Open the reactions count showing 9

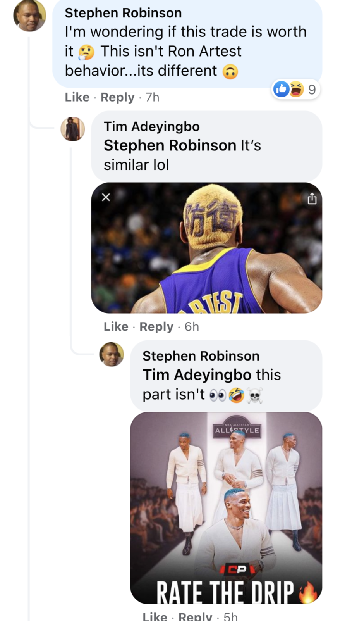pos(312,90)
